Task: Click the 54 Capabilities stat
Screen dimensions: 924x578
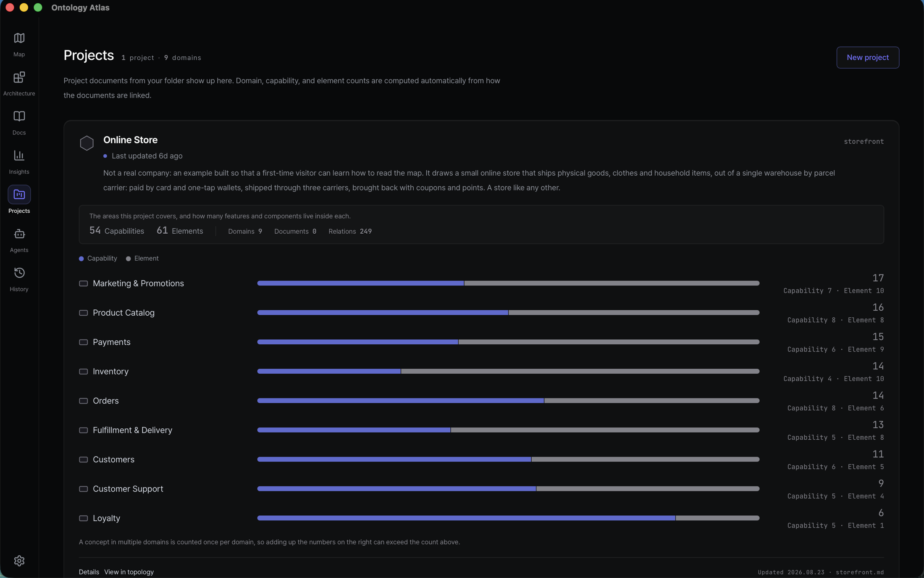Action: (x=117, y=231)
